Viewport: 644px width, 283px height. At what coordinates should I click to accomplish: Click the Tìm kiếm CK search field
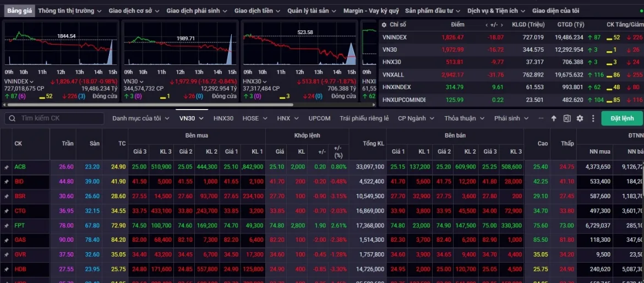pyautogui.click(x=54, y=118)
